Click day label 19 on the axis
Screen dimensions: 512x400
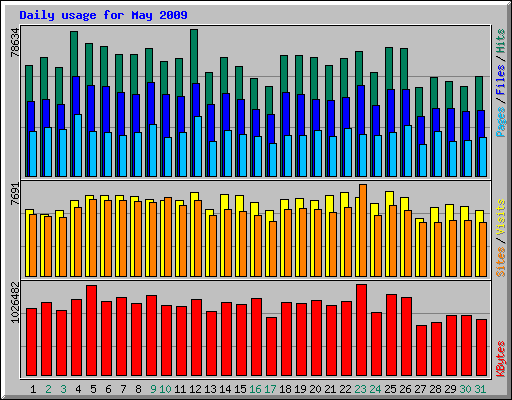(300, 389)
